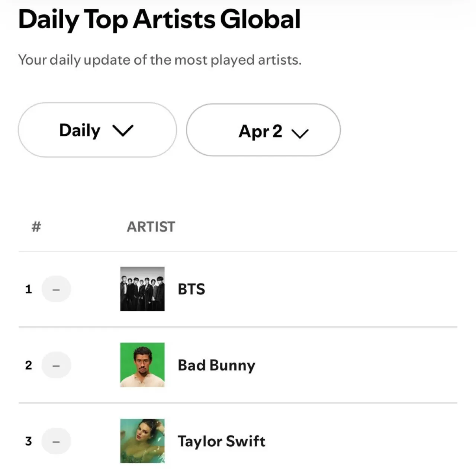Click the rank-change indicator beside Bad Bunny

coord(56,365)
